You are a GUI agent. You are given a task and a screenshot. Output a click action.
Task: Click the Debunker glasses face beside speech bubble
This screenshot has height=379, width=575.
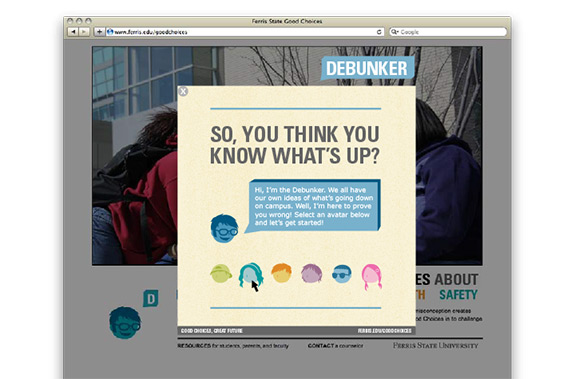point(224,229)
